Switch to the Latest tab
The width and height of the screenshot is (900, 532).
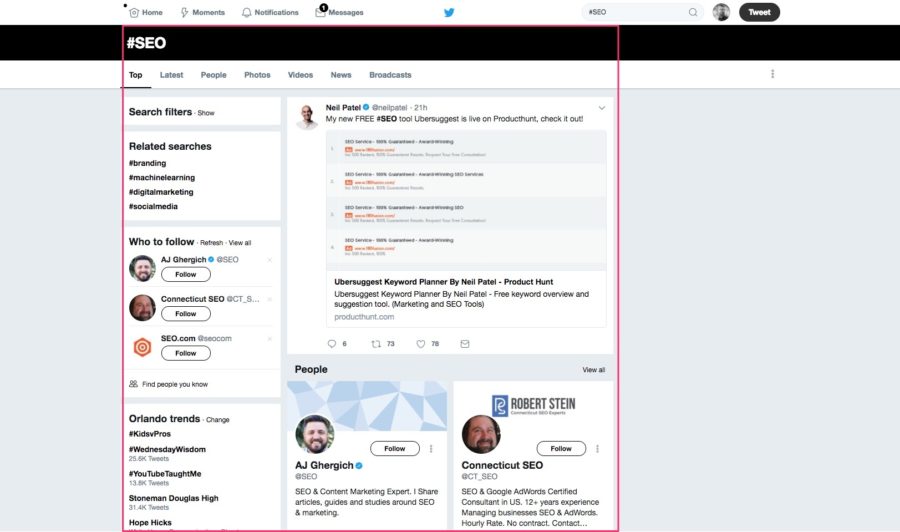point(171,75)
